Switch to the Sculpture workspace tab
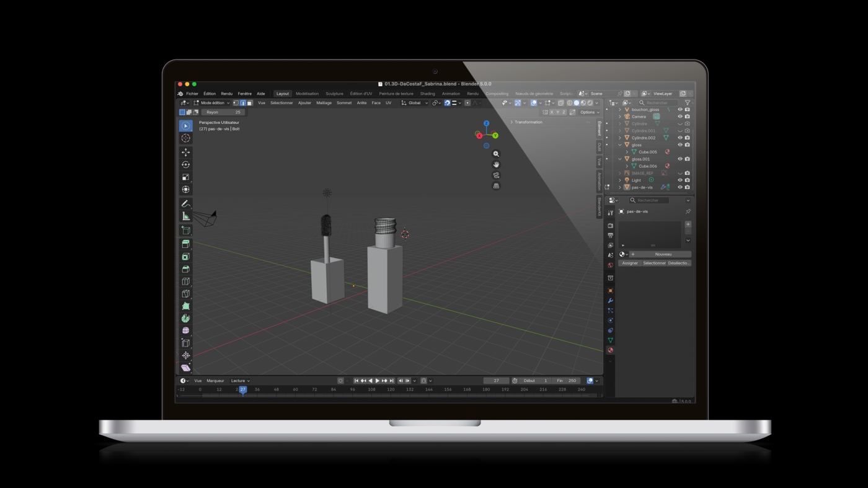 (334, 94)
